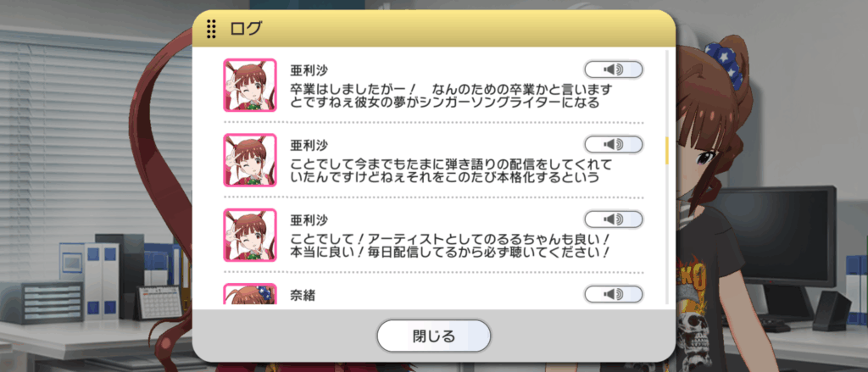Tap 奈緒's avatar in the last log entry

250,294
